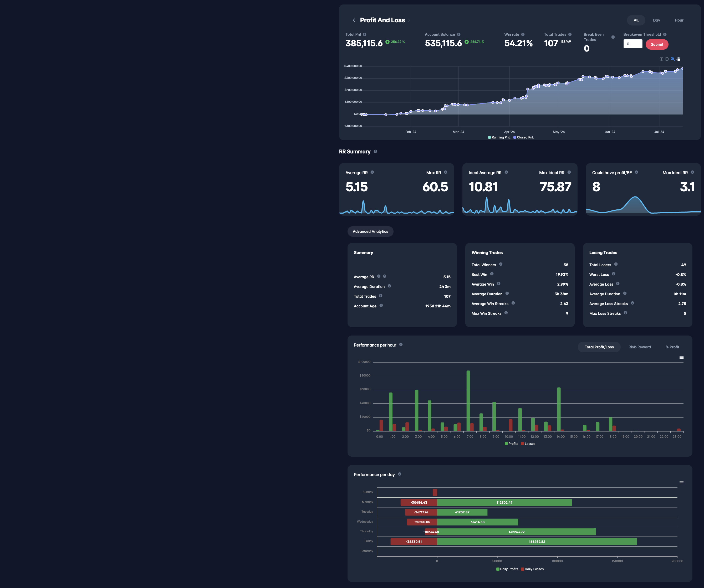Click the info icon next to Max Loss Streaks
704x588 pixels.
coord(625,313)
